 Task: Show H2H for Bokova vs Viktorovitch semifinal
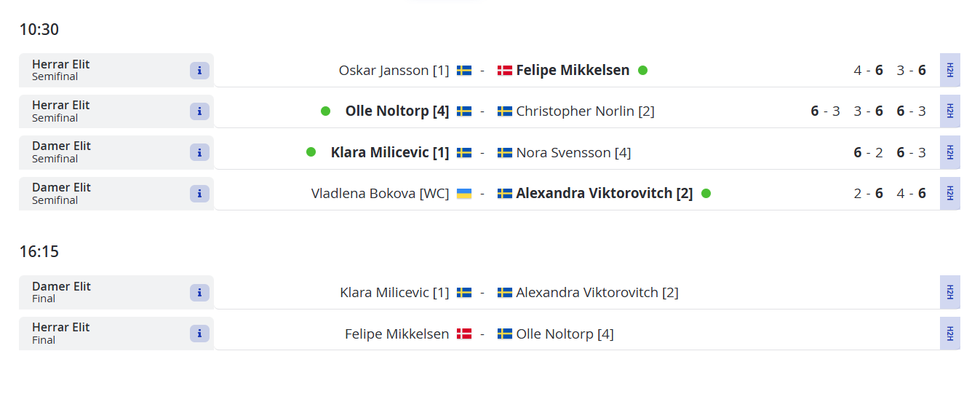[x=949, y=194]
